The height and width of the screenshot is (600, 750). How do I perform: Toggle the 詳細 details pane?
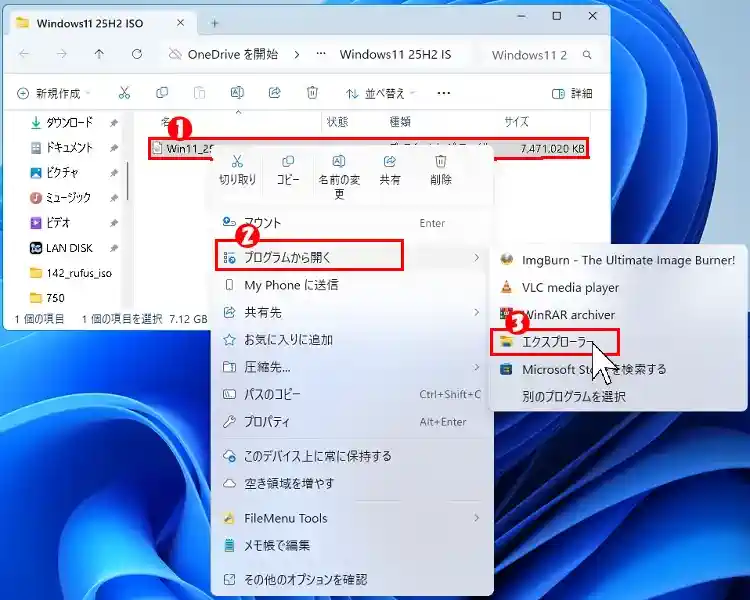573,93
